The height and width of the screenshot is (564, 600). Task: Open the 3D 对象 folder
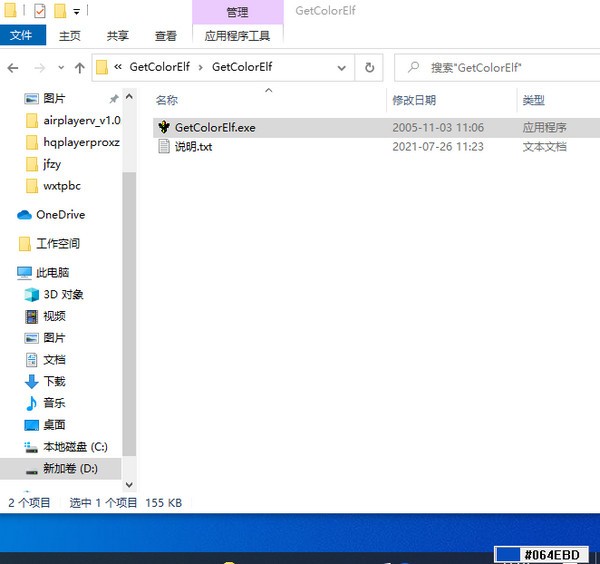[x=63, y=295]
